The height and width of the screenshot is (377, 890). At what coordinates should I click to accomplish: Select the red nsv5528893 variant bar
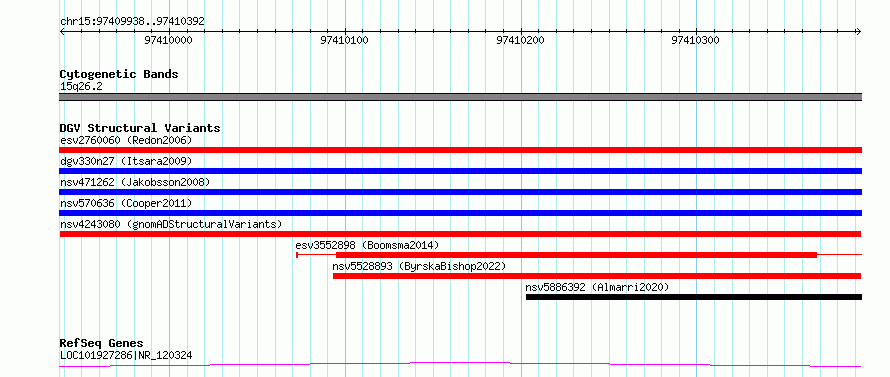coord(597,276)
